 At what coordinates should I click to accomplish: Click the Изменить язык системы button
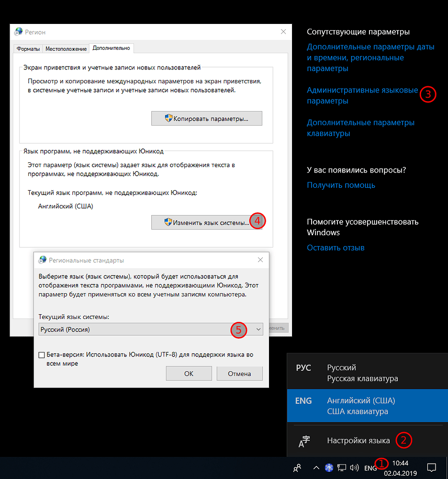click(206, 222)
